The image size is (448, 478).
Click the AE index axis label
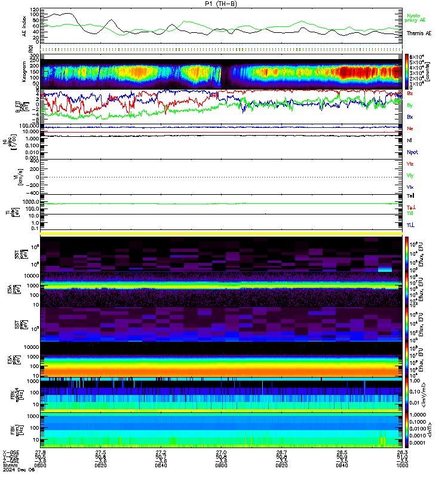pos(24,26)
